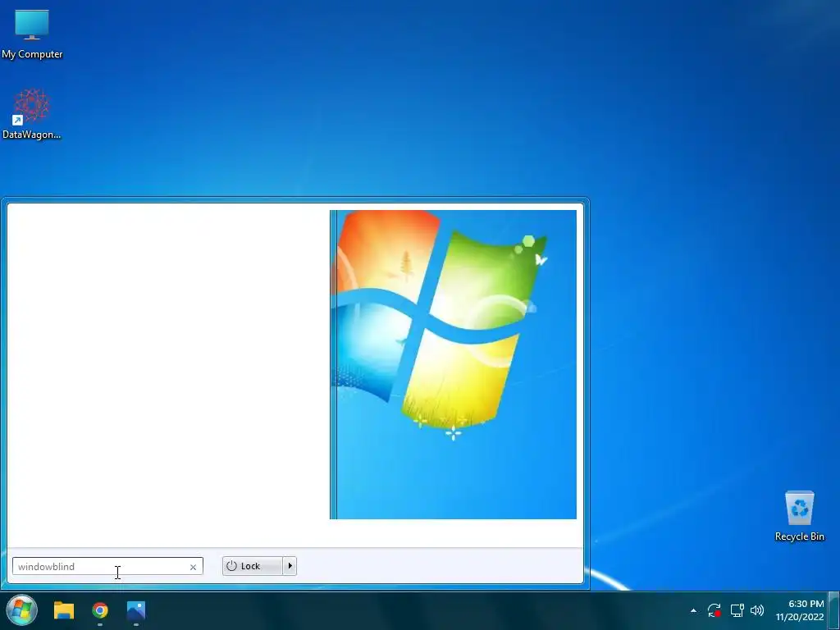Open Google Chrome from the taskbar
Screen dimensions: 840x630
click(100, 610)
